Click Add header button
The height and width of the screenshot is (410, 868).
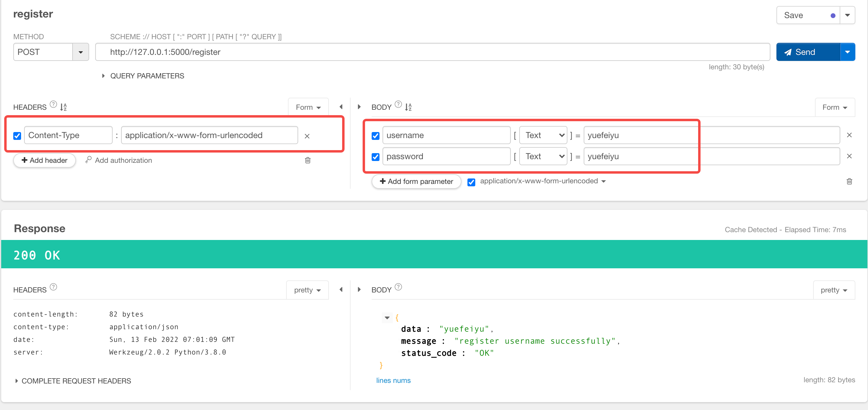tap(45, 160)
